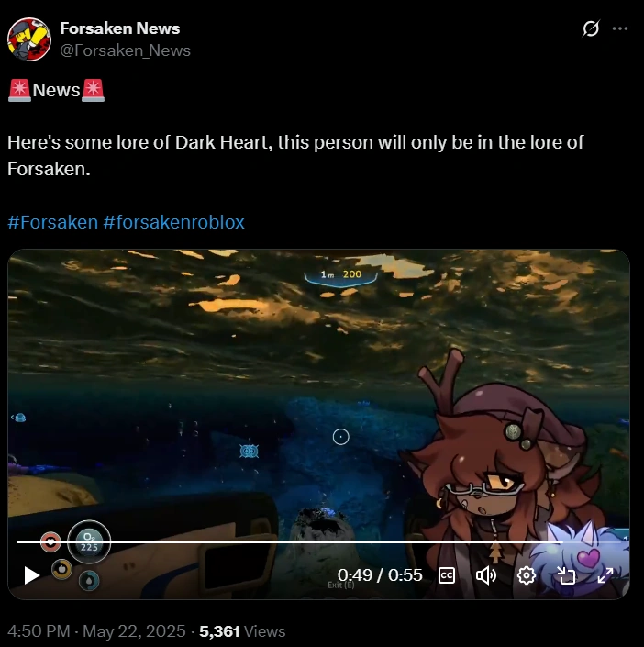Image resolution: width=644 pixels, height=647 pixels.
Task: Open the Forsaken News display name
Action: pyautogui.click(x=119, y=28)
